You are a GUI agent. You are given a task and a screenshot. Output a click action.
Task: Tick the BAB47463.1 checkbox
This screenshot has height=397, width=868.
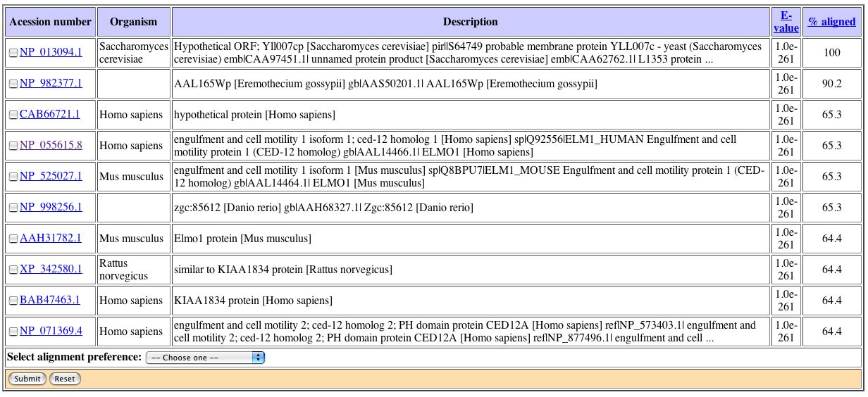13,301
